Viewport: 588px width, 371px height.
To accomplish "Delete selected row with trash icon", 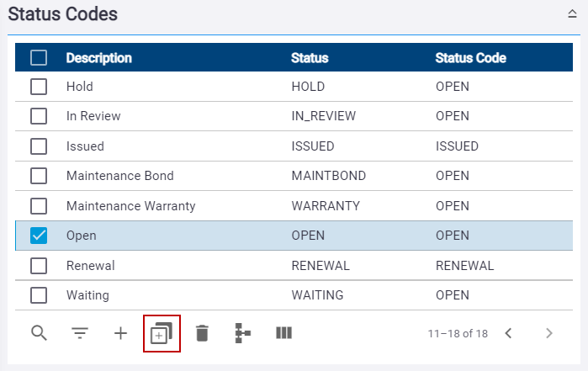I will [x=202, y=333].
